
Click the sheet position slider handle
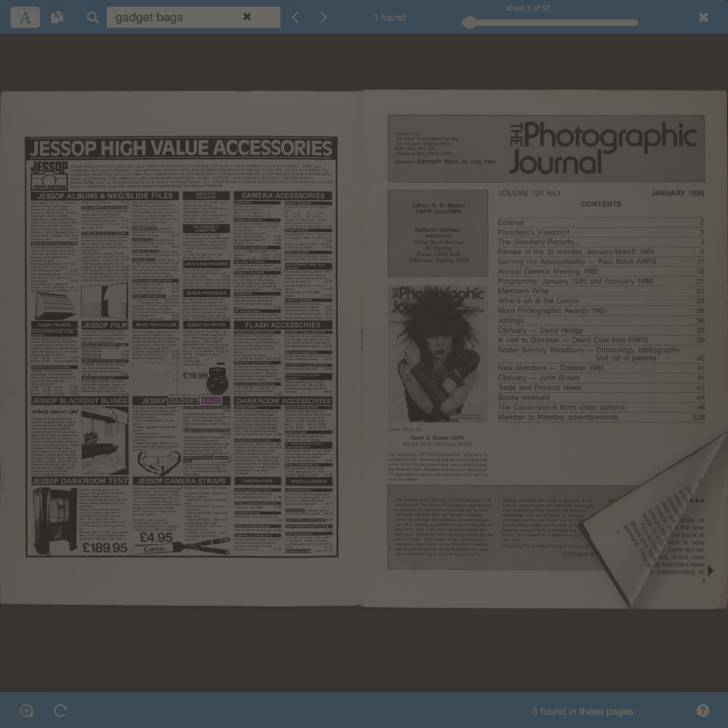coord(469,23)
